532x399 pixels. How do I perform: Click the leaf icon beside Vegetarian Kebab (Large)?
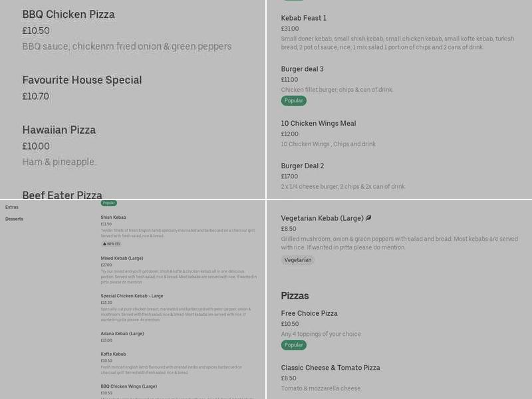point(368,217)
